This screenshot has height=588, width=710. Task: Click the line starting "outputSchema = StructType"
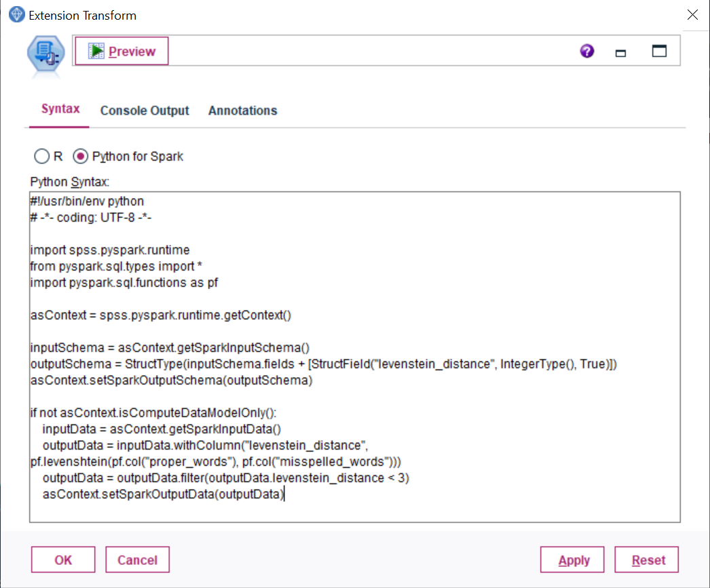(x=323, y=364)
